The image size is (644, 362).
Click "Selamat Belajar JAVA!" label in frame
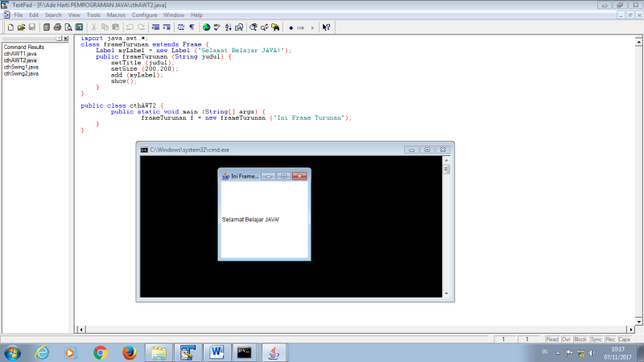point(250,220)
